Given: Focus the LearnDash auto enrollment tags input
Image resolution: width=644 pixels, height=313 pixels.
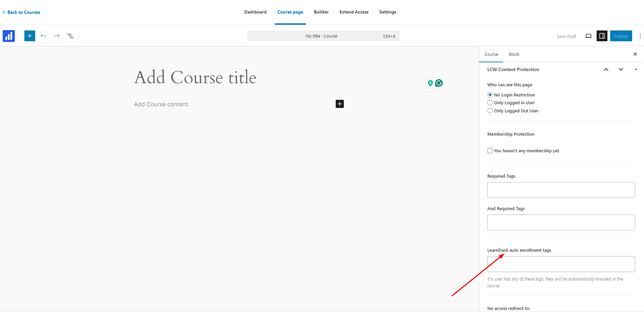Looking at the screenshot, I should (561, 264).
